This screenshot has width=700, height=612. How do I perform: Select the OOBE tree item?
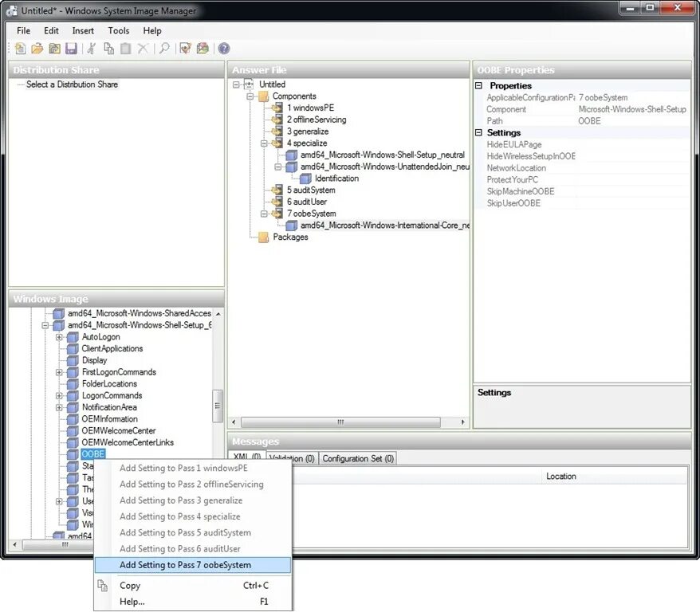pyautogui.click(x=92, y=454)
